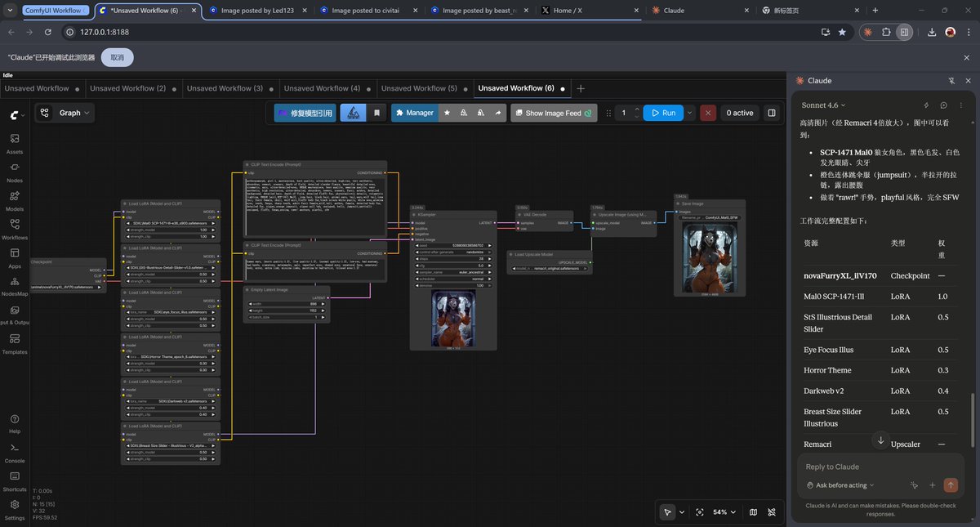980x527 pixels.
Task: Click the element picker icon in Claude reply box
Action: 914,485
